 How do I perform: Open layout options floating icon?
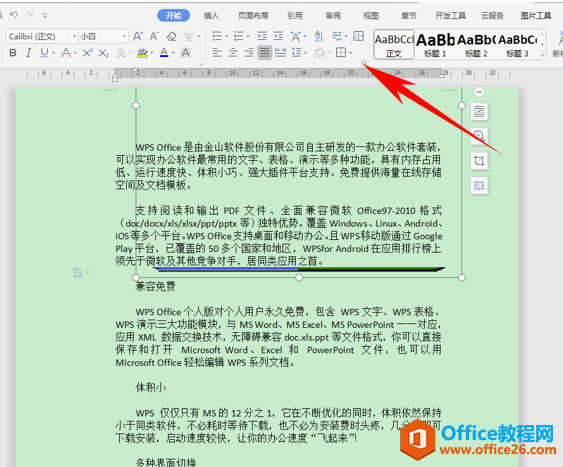click(x=479, y=112)
